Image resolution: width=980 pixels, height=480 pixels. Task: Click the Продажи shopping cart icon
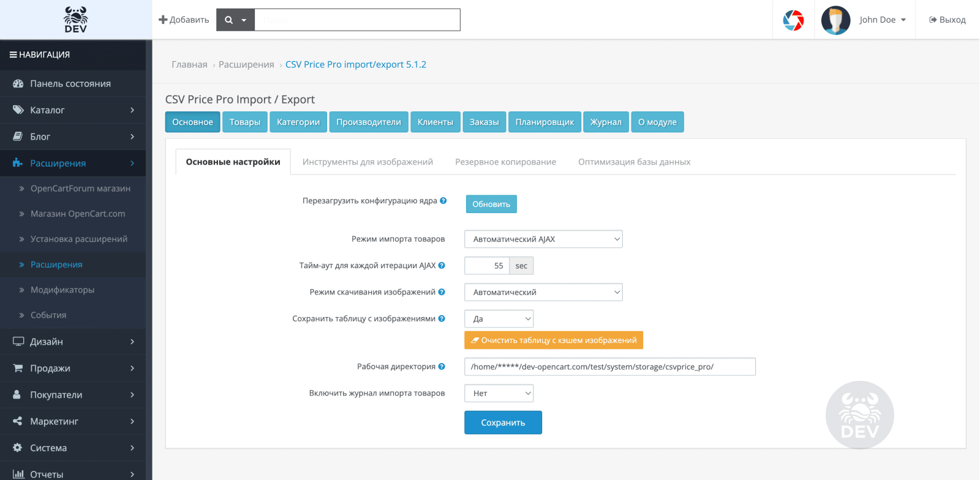pos(18,368)
